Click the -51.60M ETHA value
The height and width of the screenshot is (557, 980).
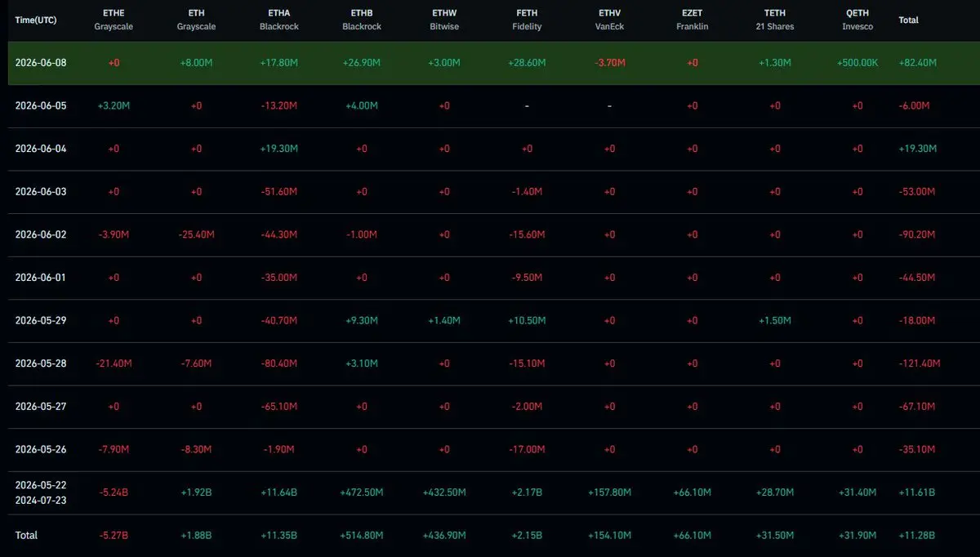279,192
